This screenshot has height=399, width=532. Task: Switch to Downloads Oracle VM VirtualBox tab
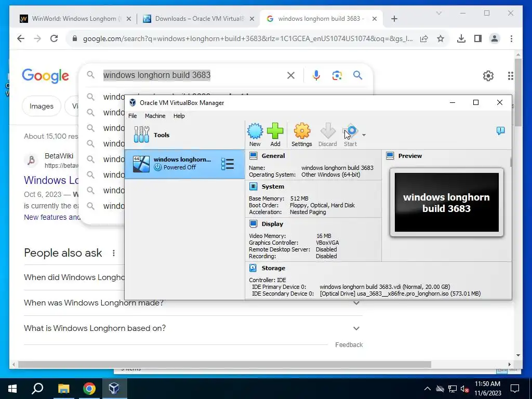(199, 19)
